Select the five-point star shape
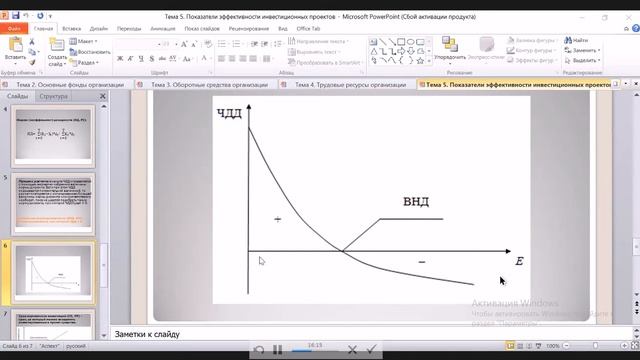Viewport: 640px width, 360px height. pyautogui.click(x=420, y=61)
